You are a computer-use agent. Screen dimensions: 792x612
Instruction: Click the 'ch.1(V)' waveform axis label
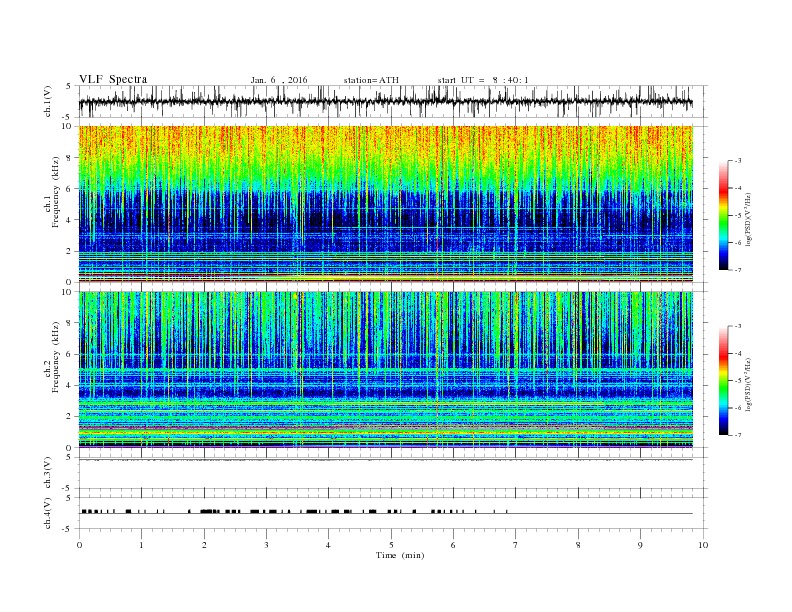48,103
